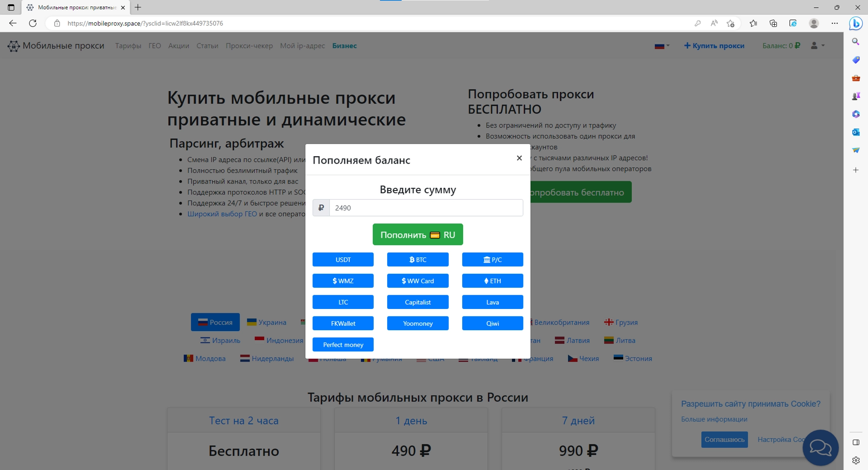Image resolution: width=868 pixels, height=470 pixels.
Task: Open the Outlook icon in Edge sidebar
Action: 855,132
